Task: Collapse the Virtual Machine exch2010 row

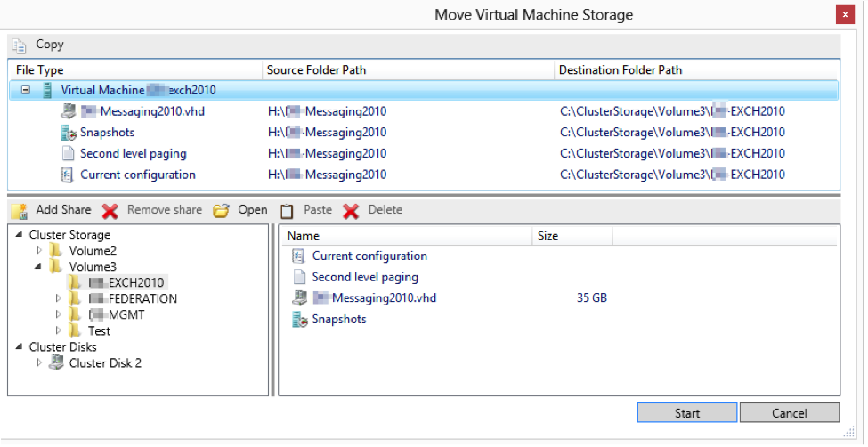Action: (x=26, y=90)
